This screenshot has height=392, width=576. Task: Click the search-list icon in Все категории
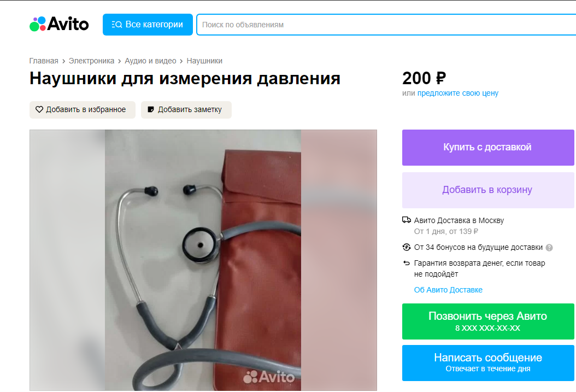pos(117,25)
